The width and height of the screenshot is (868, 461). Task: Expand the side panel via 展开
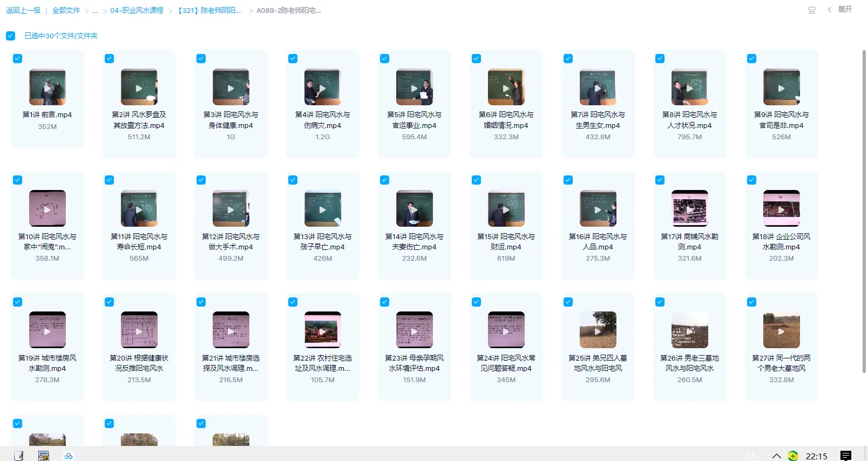840,10
